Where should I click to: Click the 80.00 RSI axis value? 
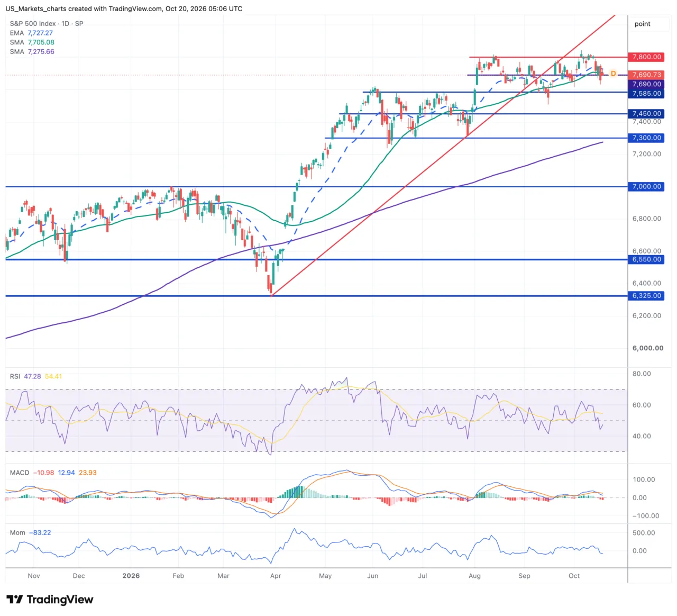(x=642, y=374)
